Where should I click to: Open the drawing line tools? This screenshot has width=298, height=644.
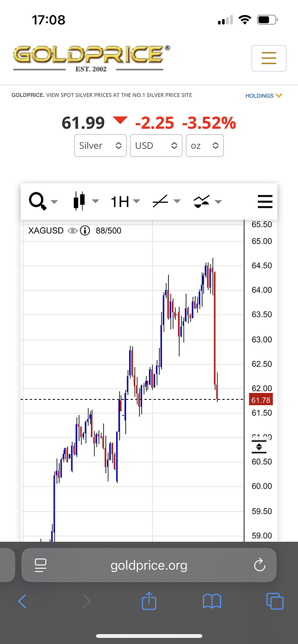(x=161, y=201)
